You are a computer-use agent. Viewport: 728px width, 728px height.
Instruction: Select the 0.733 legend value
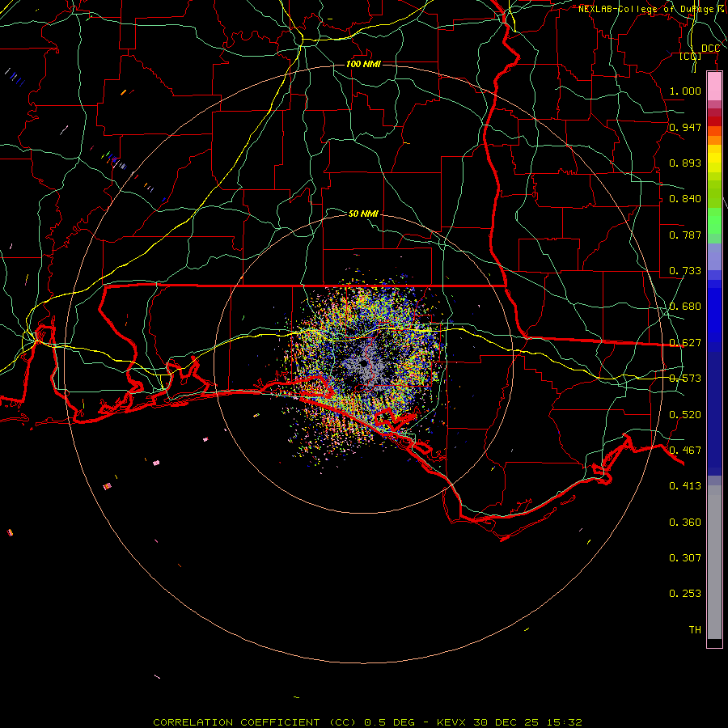(685, 271)
